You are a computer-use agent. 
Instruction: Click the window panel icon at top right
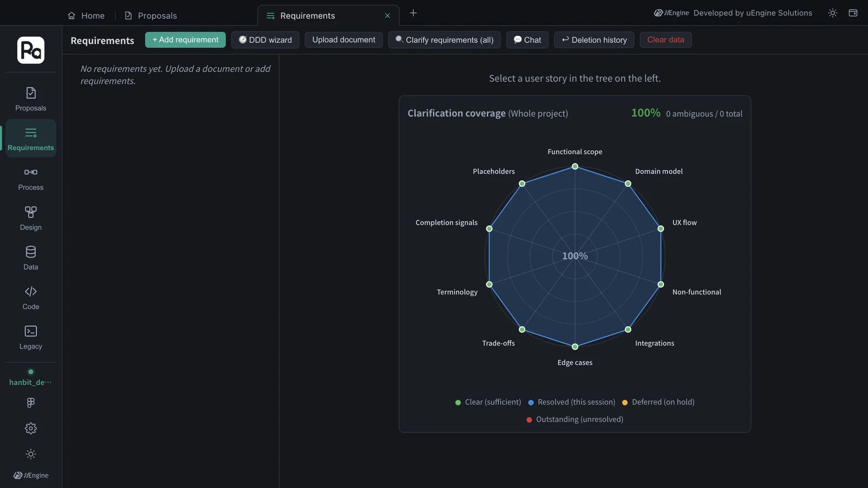(853, 13)
